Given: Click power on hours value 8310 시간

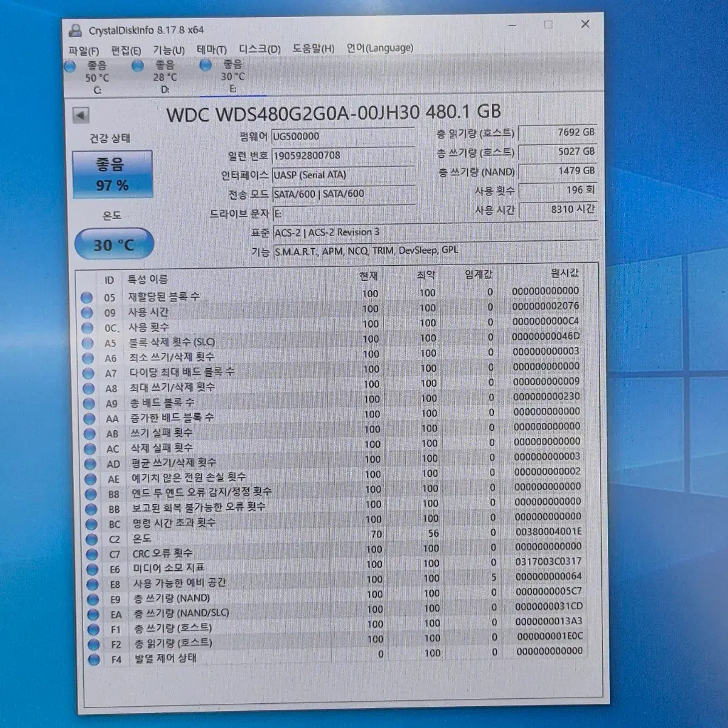Looking at the screenshot, I should (558, 209).
